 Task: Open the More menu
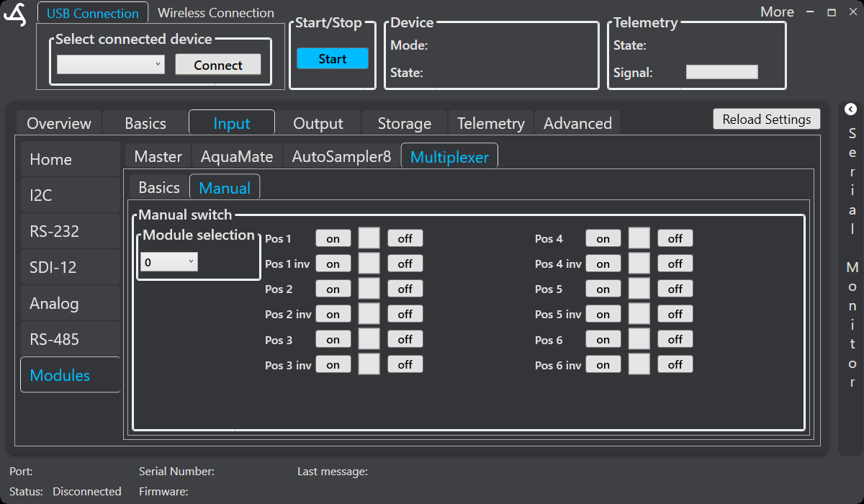[x=777, y=12]
